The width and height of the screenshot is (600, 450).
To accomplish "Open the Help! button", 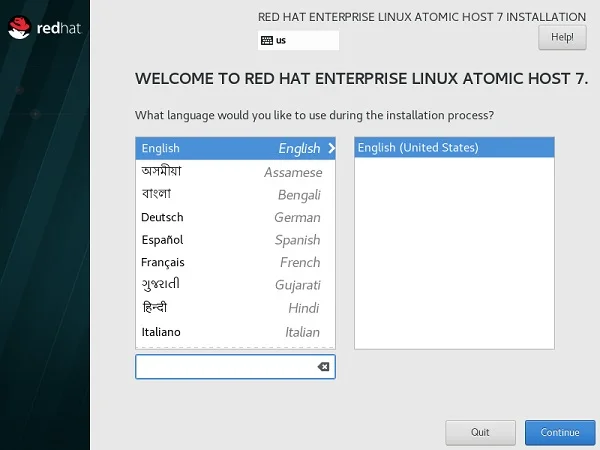I will click(562, 38).
